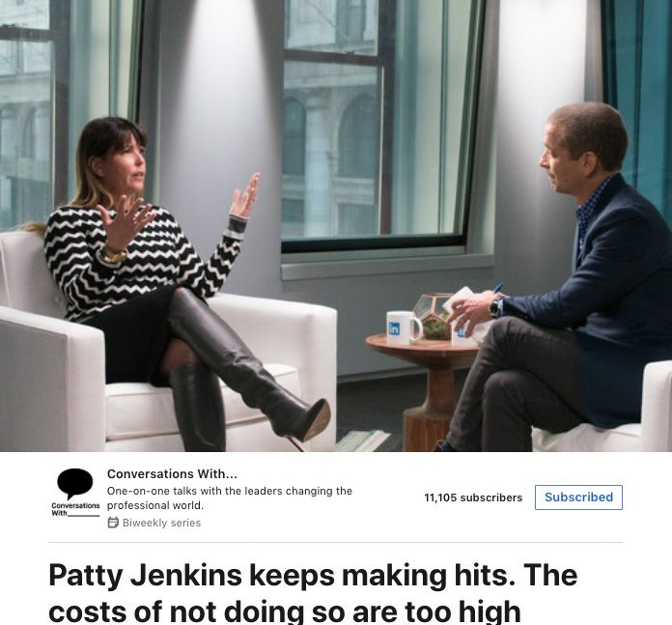Open the Patty Jenkins keeps making hits headline

pos(313,576)
